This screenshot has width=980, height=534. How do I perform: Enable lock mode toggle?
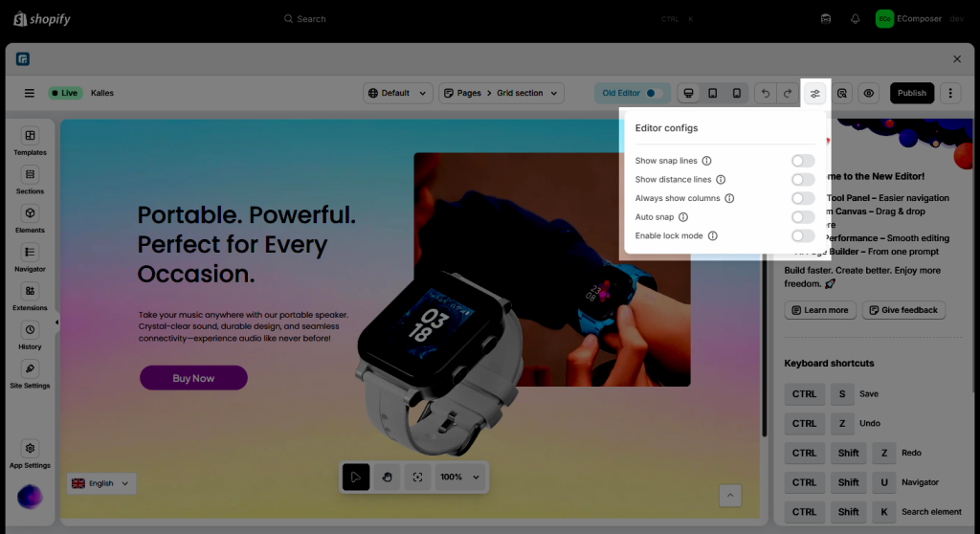(x=802, y=235)
